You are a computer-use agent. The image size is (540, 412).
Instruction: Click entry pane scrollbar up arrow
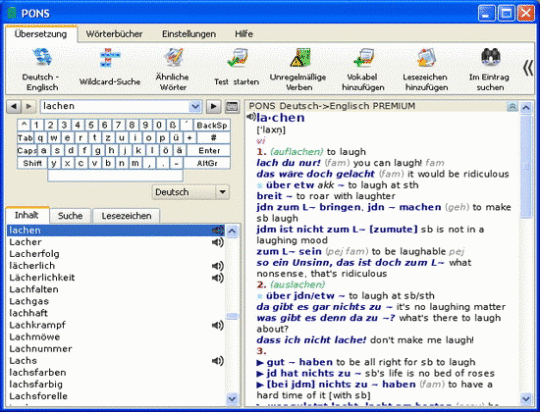[526, 108]
